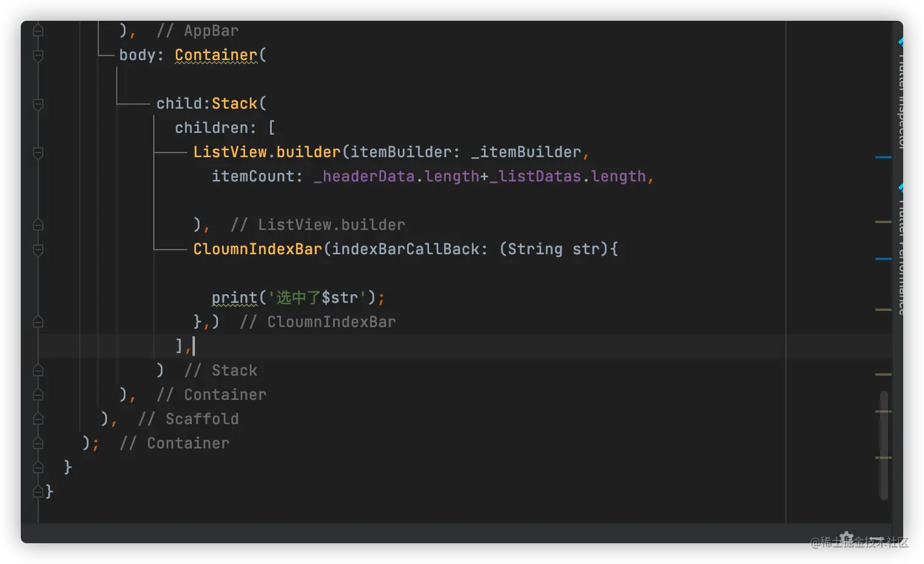
Task: Click the 'Stack' keyword after child:
Action: (x=235, y=103)
